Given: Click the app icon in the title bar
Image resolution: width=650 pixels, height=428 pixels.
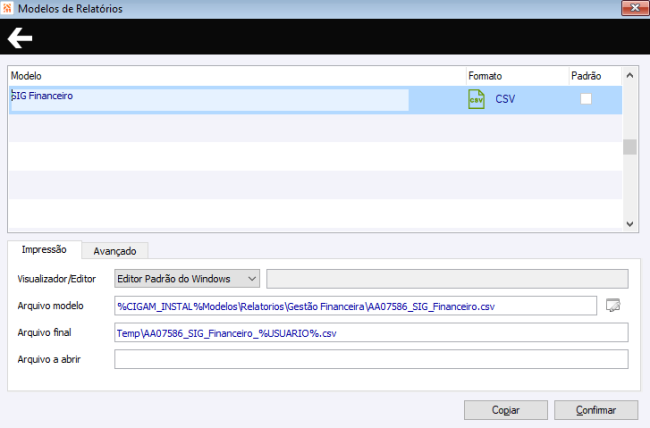Looking at the screenshot, I should [7, 8].
